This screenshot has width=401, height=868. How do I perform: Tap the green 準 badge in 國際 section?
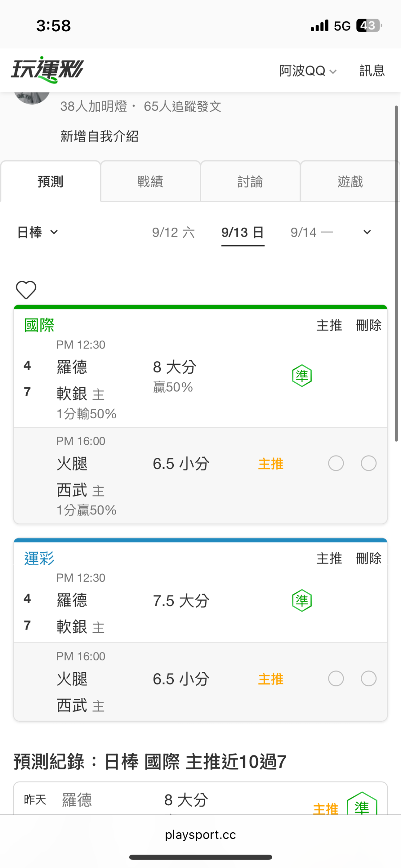[302, 376]
